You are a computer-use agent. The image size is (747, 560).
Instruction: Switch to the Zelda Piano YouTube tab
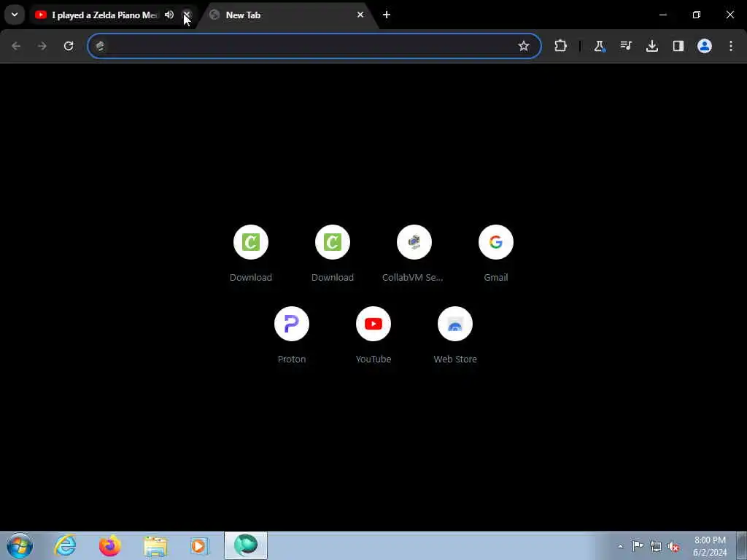104,15
